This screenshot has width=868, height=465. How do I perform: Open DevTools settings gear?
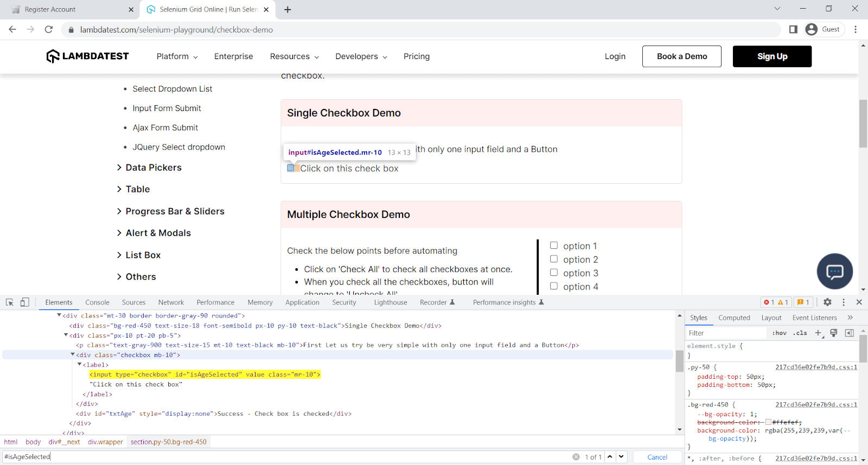(827, 302)
